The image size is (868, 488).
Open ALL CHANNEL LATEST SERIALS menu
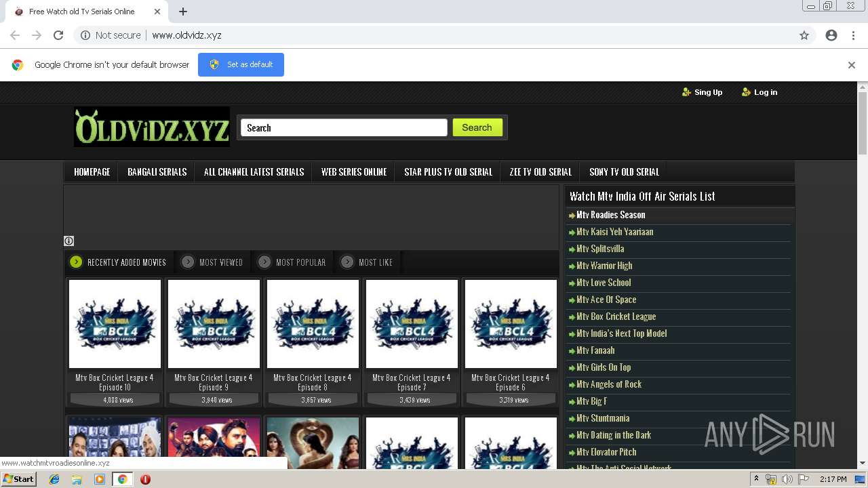(254, 172)
